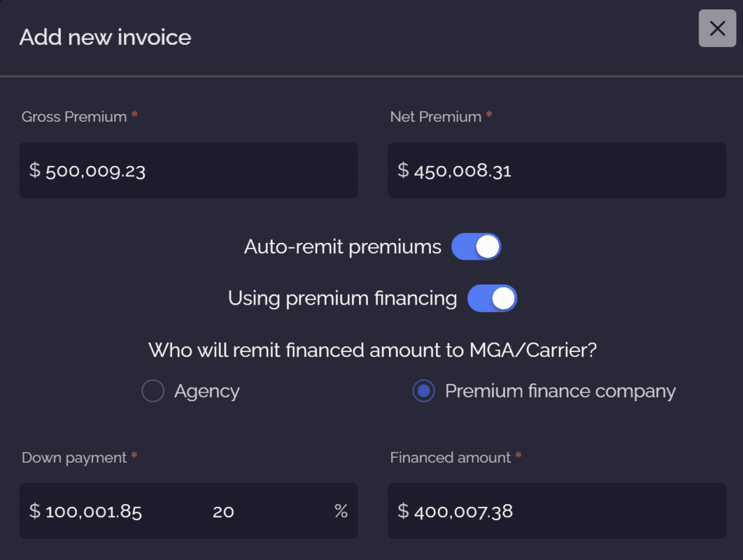Disable the Using premium financing switch
Image resolution: width=743 pixels, height=560 pixels.
coord(492,298)
